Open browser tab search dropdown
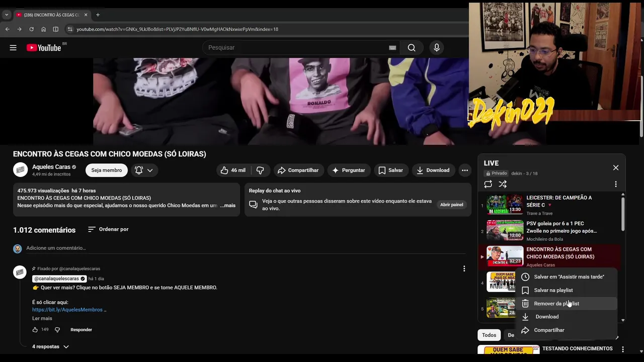 pos(7,15)
